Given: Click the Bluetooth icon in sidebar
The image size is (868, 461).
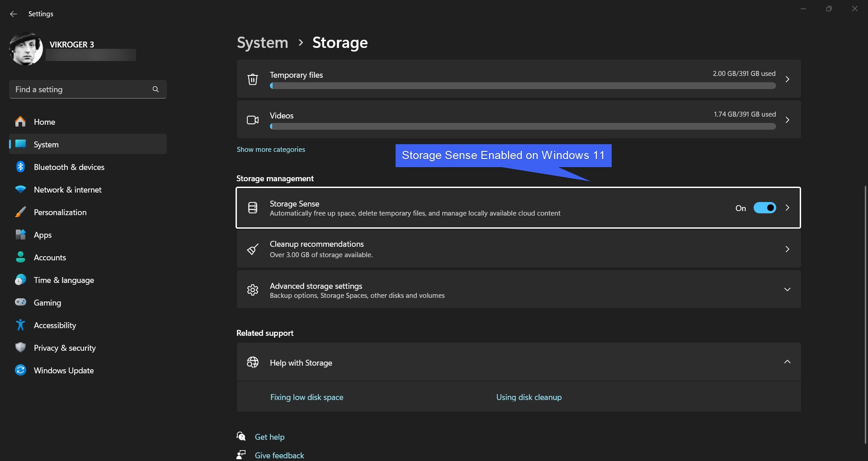Looking at the screenshot, I should 20,167.
